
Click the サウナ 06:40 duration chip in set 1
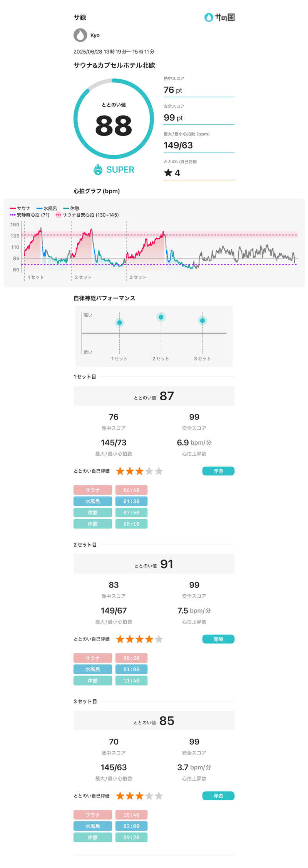tap(131, 490)
